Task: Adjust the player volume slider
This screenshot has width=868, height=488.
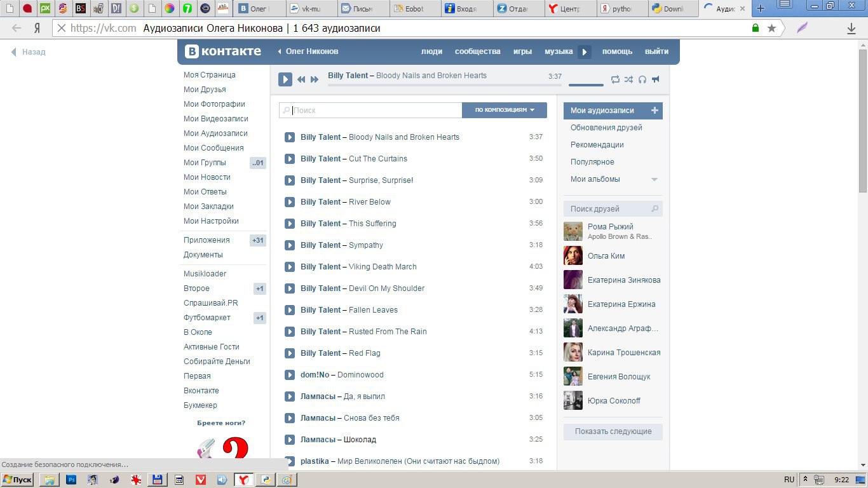Action: tap(586, 85)
